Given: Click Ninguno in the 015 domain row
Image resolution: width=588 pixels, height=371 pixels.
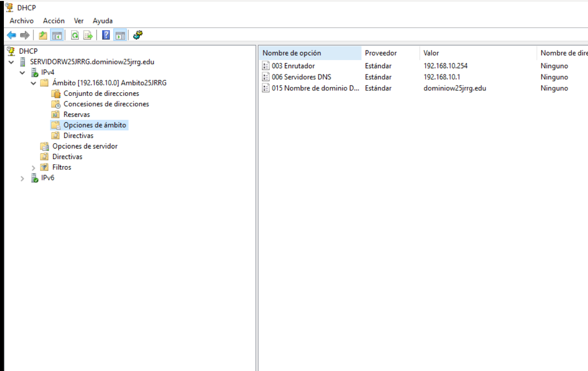Looking at the screenshot, I should [x=554, y=88].
